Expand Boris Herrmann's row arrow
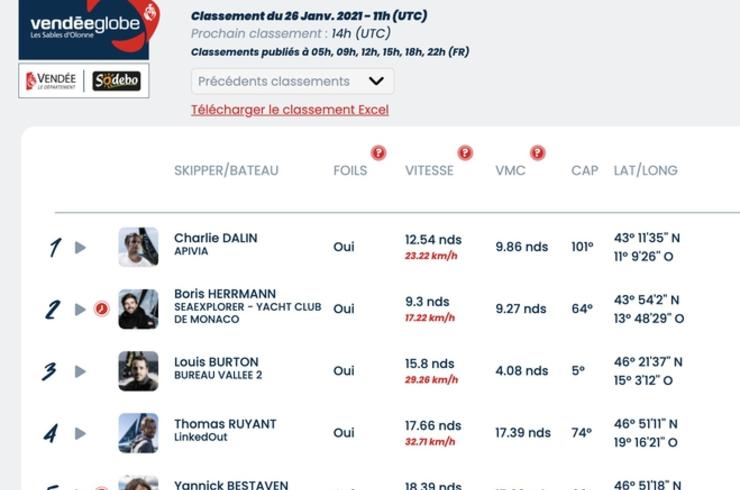The height and width of the screenshot is (490, 740). click(80, 309)
